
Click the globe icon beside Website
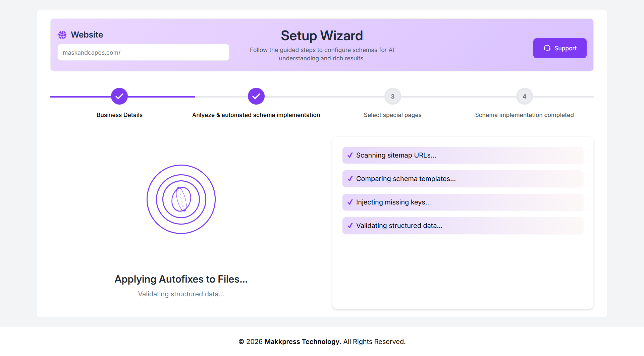click(62, 35)
